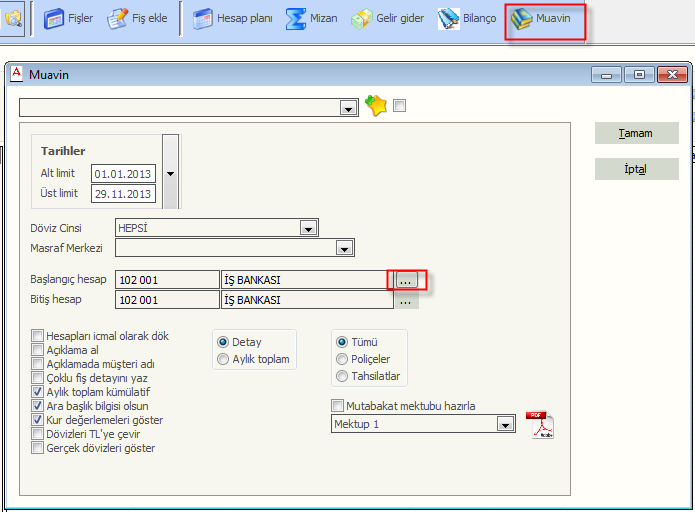This screenshot has width=695, height=512.
Task: Select the Aylık toplam radio button
Action: pos(223,359)
